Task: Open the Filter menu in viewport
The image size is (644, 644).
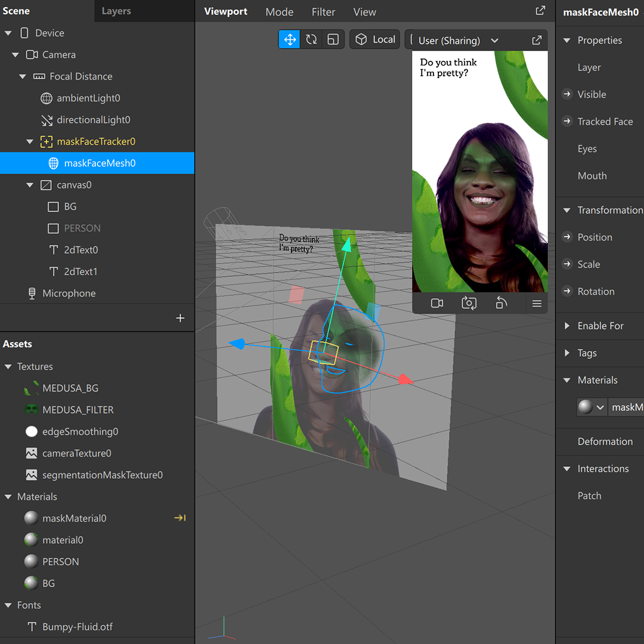Action: pos(323,12)
